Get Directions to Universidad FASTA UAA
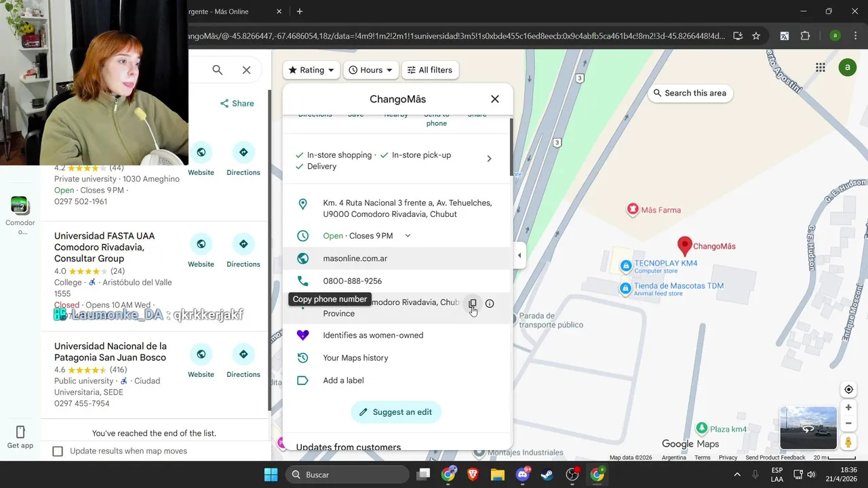The width and height of the screenshot is (868, 488). pyautogui.click(x=243, y=251)
